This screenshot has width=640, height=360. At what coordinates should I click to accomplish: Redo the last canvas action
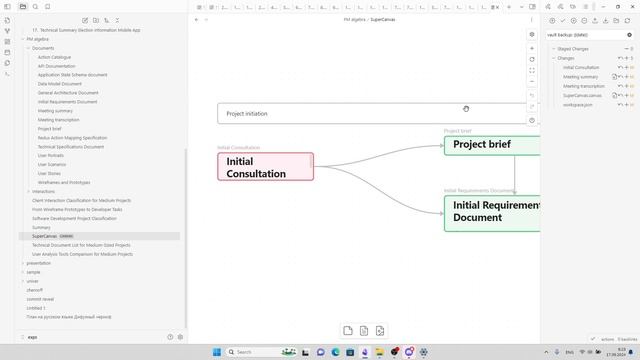tap(532, 107)
